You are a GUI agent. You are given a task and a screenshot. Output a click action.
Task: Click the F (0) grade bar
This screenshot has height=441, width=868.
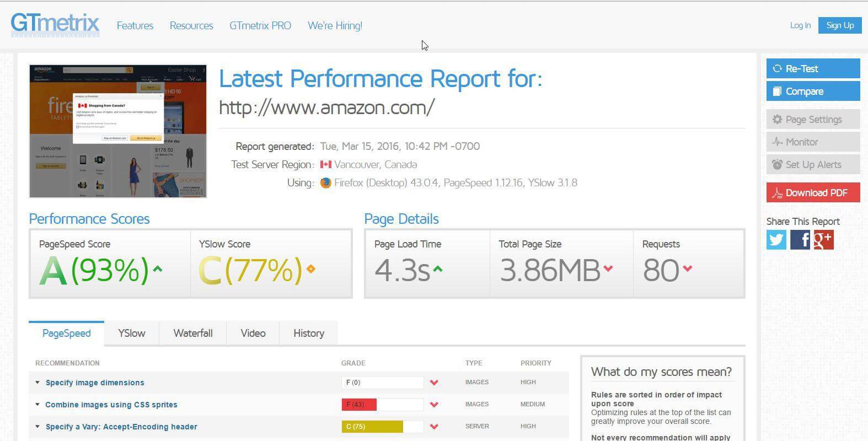[383, 382]
